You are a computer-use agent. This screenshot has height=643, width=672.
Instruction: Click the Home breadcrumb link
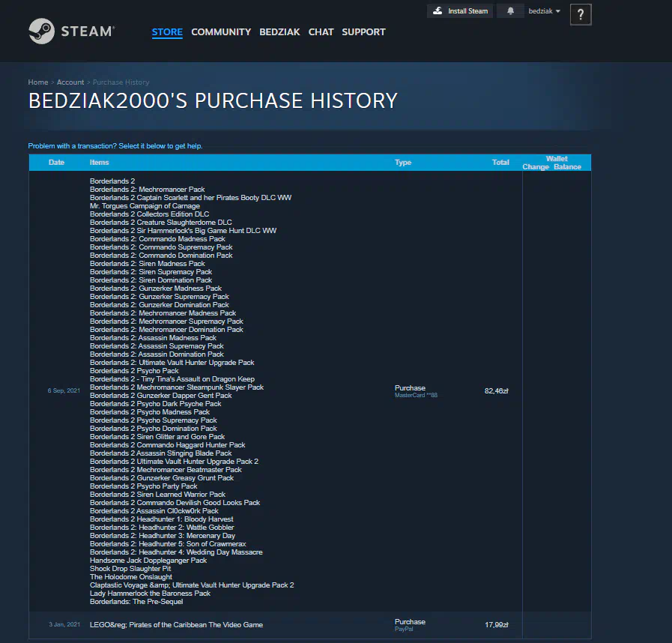[38, 82]
